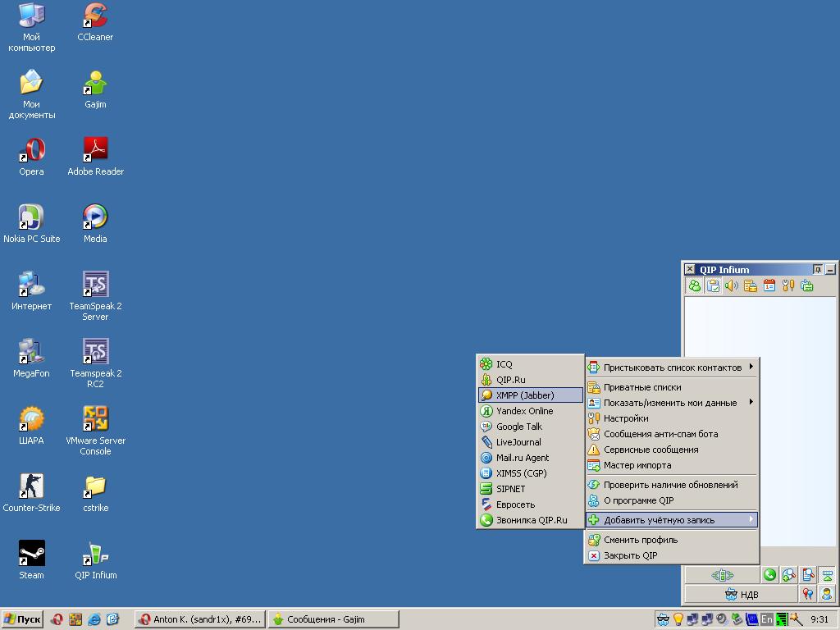840x630 pixels.
Task: Open Приватные списки menu entry
Action: click(x=671, y=387)
